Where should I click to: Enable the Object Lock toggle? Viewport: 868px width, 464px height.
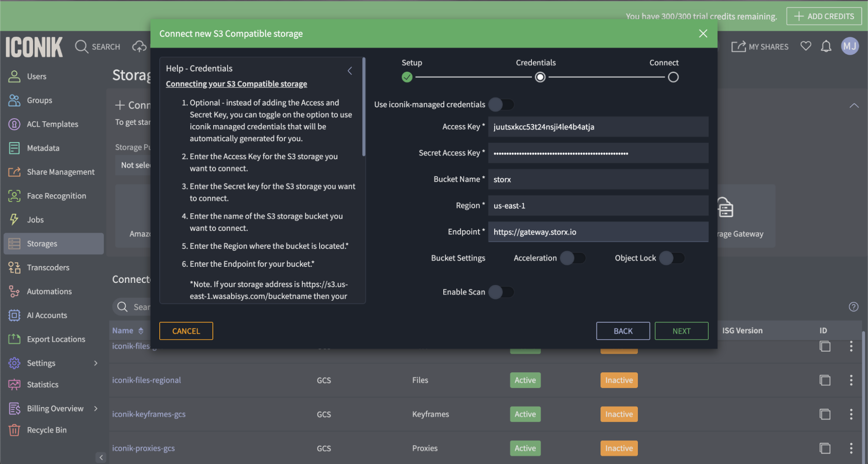(x=672, y=258)
